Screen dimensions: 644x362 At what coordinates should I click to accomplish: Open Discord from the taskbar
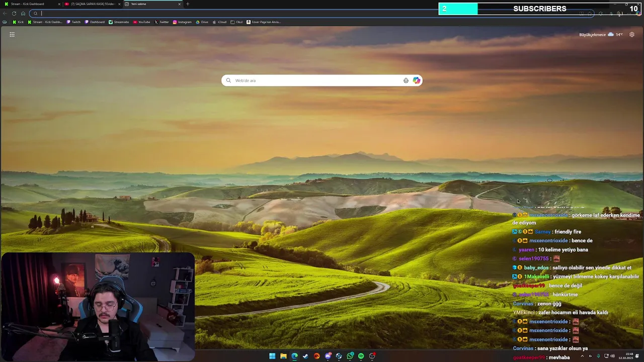pyautogui.click(x=328, y=356)
